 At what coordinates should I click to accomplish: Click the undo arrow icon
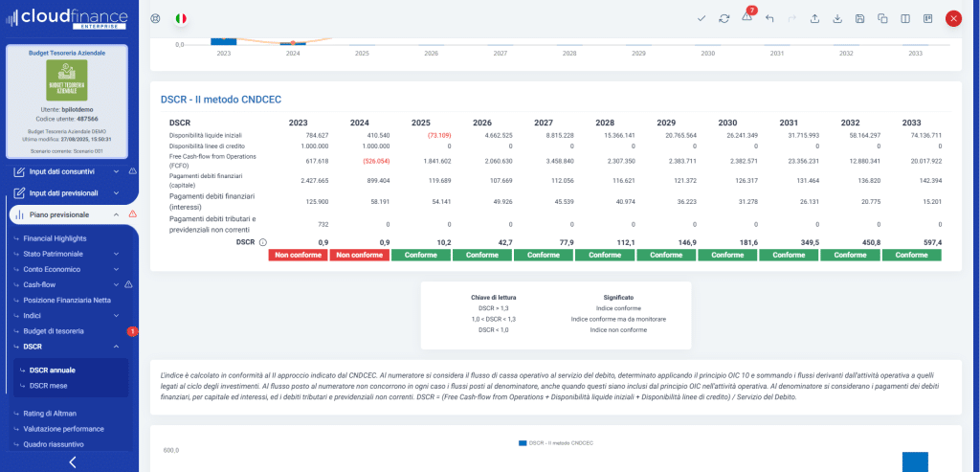[769, 18]
